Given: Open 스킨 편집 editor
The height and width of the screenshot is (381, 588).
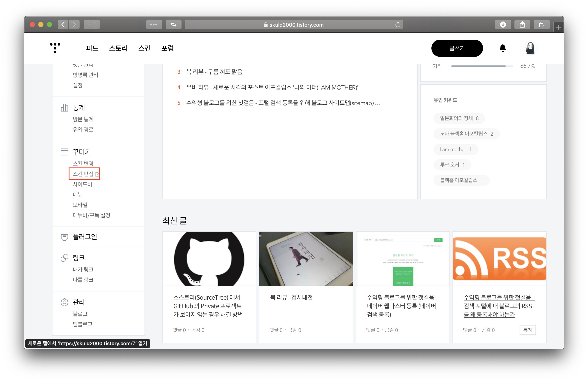Looking at the screenshot, I should [x=83, y=174].
